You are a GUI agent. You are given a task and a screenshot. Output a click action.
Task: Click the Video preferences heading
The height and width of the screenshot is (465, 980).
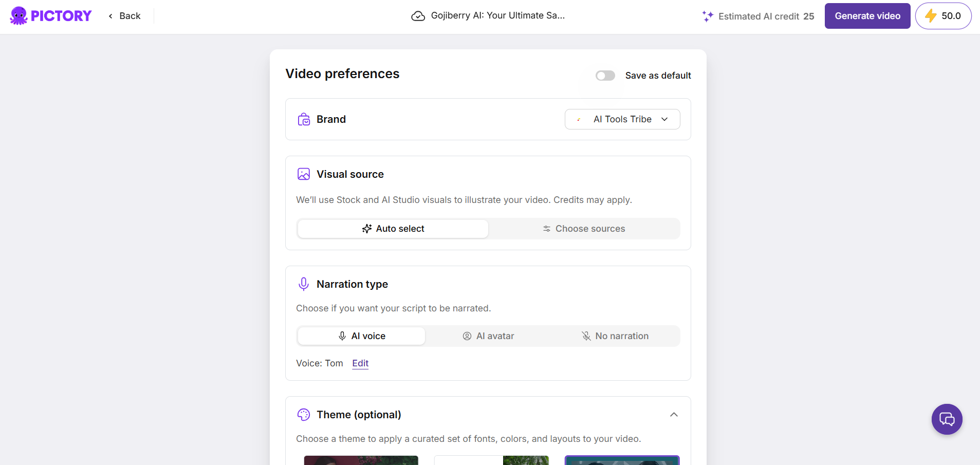342,74
